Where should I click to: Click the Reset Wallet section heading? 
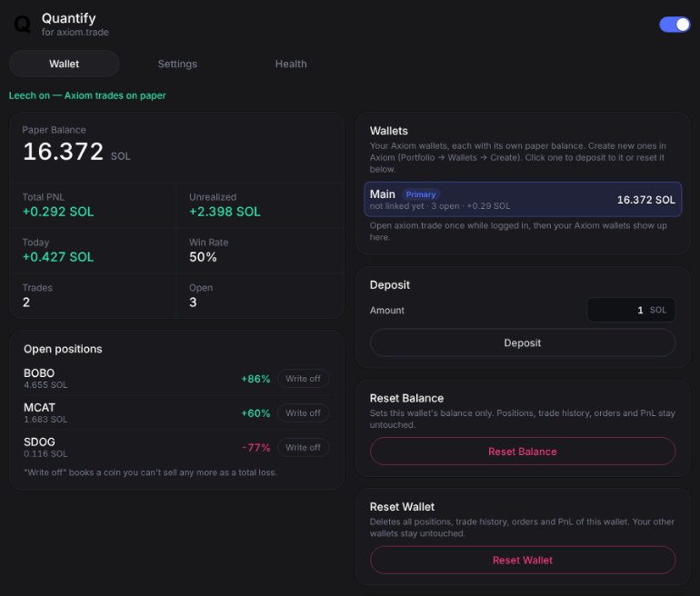(x=402, y=507)
